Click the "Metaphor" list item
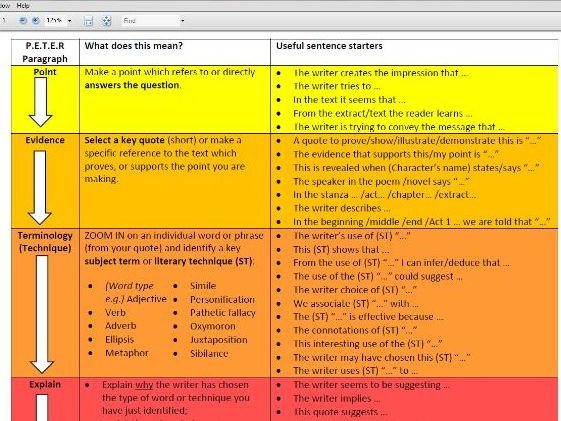This screenshot has width=561, height=421. (x=127, y=353)
